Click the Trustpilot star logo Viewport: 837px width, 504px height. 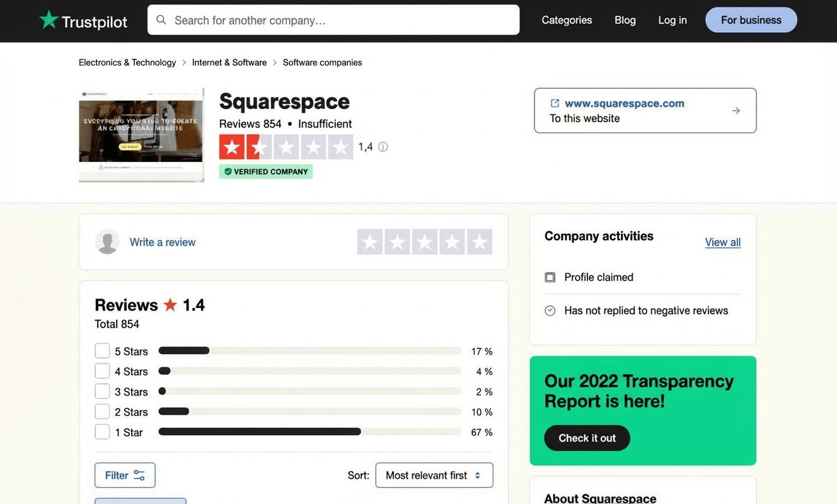pos(49,20)
